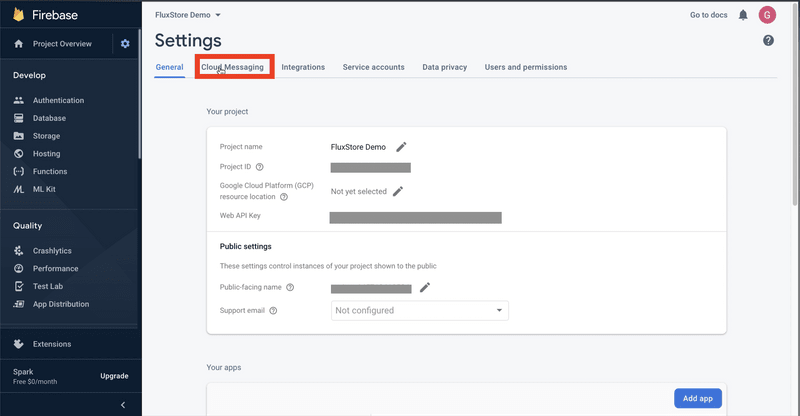The height and width of the screenshot is (416, 800).
Task: Switch to the Cloud Messaging tab
Action: click(x=232, y=67)
